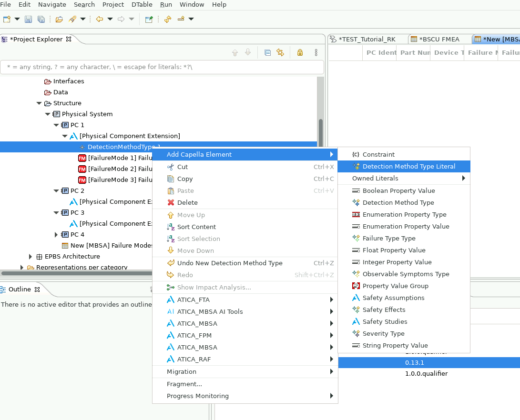Click the table icon of New [MBSA] Failure Modes
The image size is (520, 420).
(65, 245)
